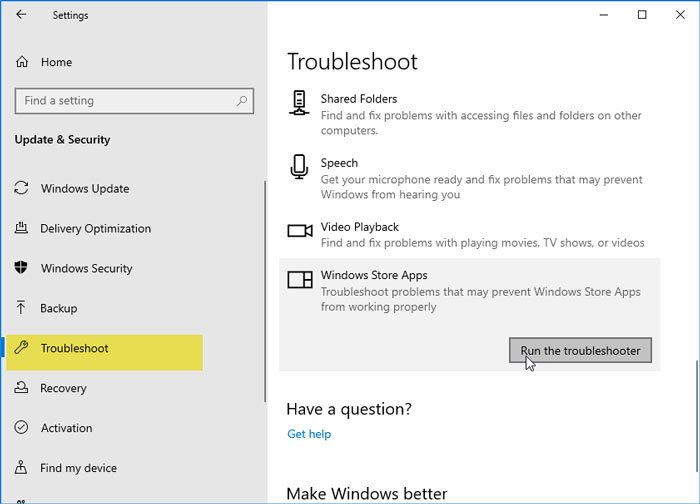This screenshot has height=504, width=700.
Task: Click the Windows Store Apps icon
Action: [x=300, y=279]
